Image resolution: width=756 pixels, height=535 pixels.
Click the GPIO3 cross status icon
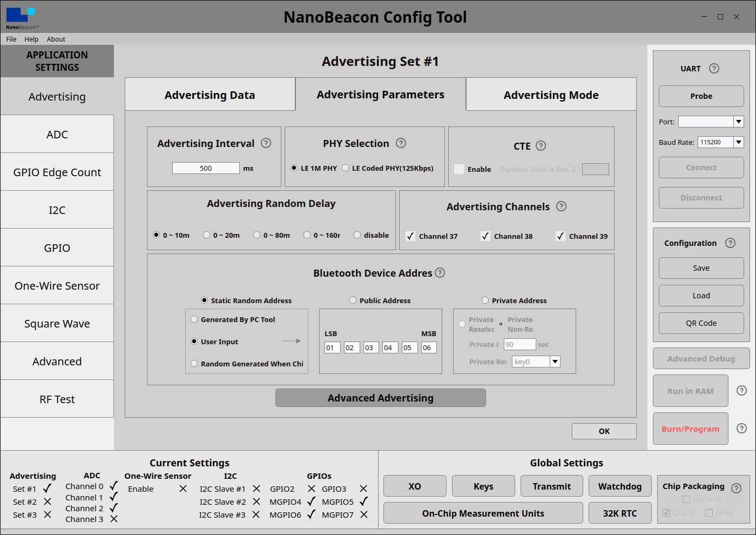point(363,489)
